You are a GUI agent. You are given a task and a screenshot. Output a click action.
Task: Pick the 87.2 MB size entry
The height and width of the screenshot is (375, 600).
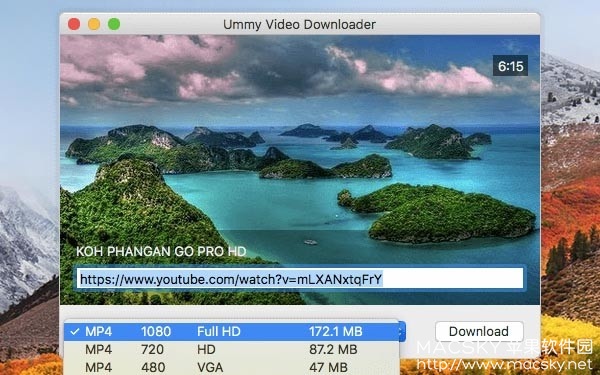(x=333, y=349)
